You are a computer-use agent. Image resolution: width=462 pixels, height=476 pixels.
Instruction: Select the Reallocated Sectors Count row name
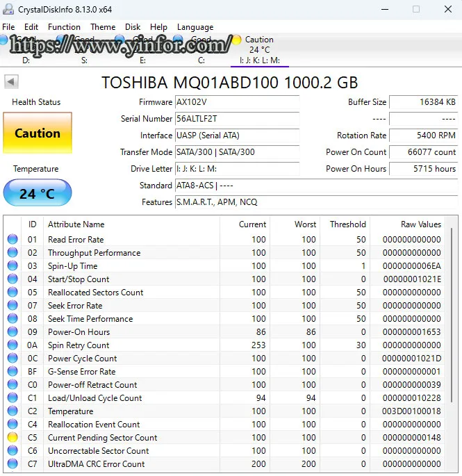[95, 293]
